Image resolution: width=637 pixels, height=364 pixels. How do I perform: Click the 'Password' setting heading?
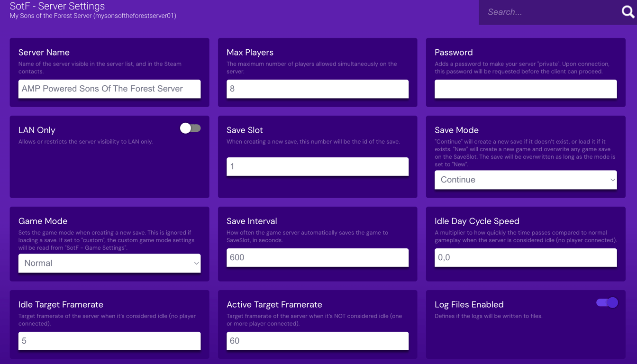pos(454,52)
